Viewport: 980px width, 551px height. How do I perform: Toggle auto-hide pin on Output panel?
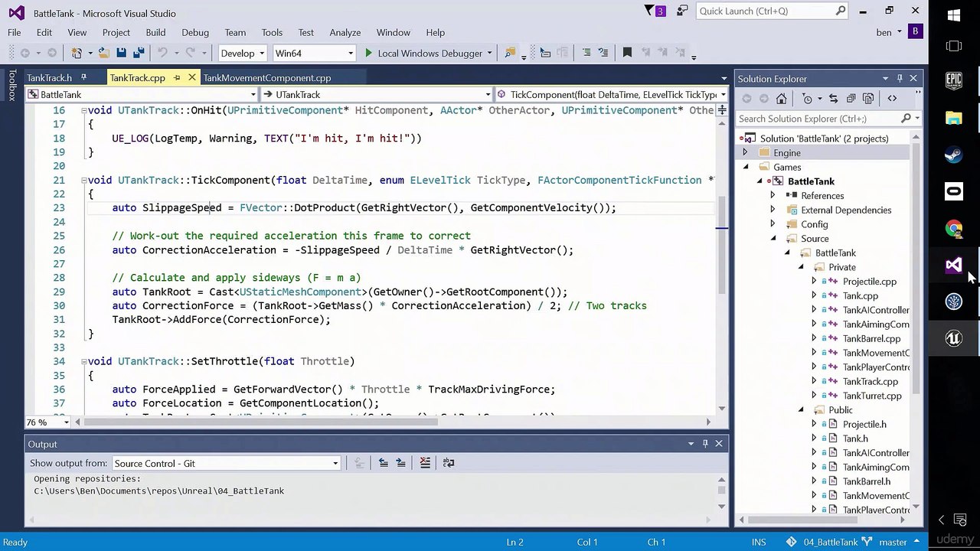pyautogui.click(x=705, y=444)
